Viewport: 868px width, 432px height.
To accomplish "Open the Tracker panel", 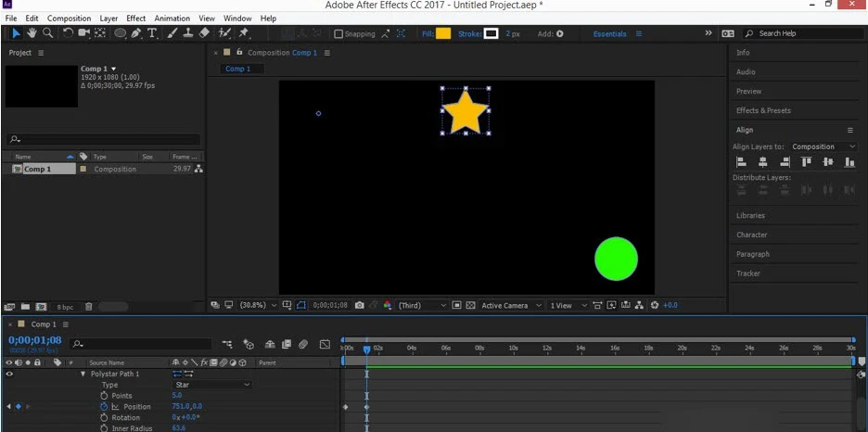I will coord(747,273).
